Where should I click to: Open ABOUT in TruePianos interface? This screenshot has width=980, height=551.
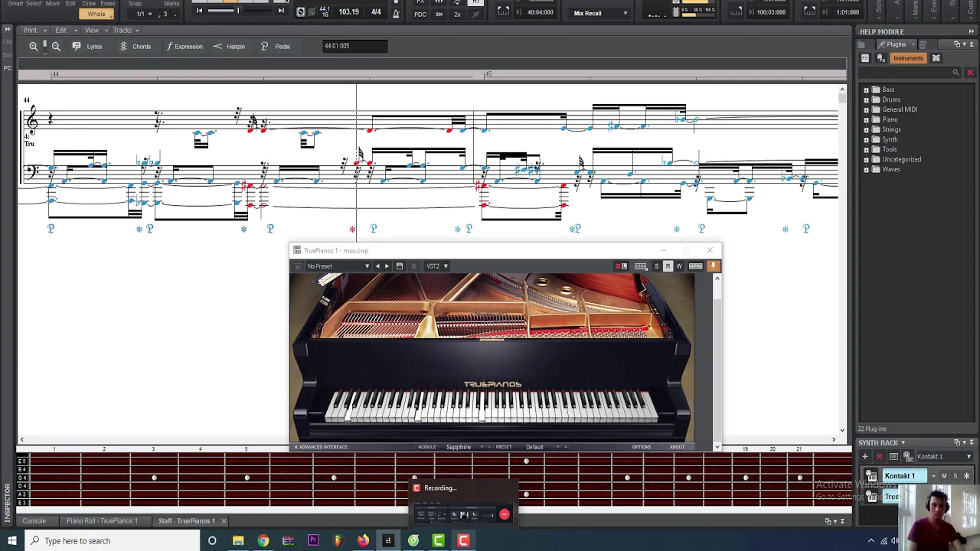point(677,447)
